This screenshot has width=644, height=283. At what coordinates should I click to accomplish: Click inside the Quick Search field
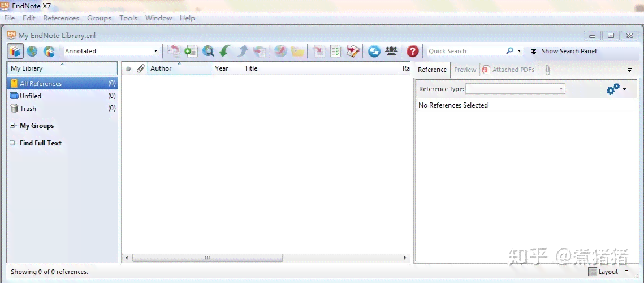pyautogui.click(x=466, y=51)
